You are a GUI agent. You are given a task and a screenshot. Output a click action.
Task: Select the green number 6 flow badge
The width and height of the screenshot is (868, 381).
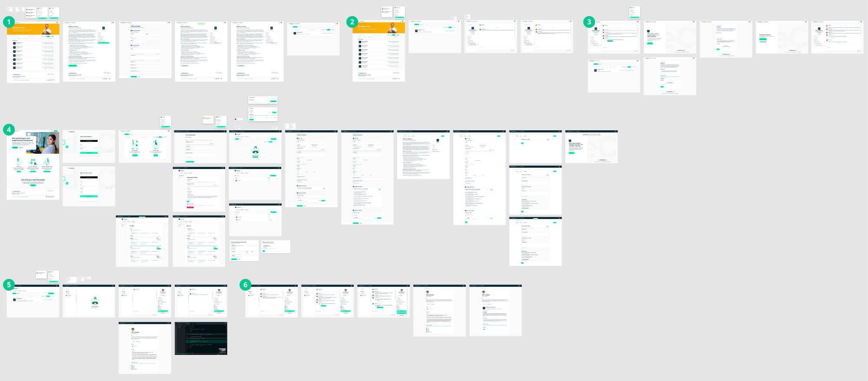pos(245,285)
